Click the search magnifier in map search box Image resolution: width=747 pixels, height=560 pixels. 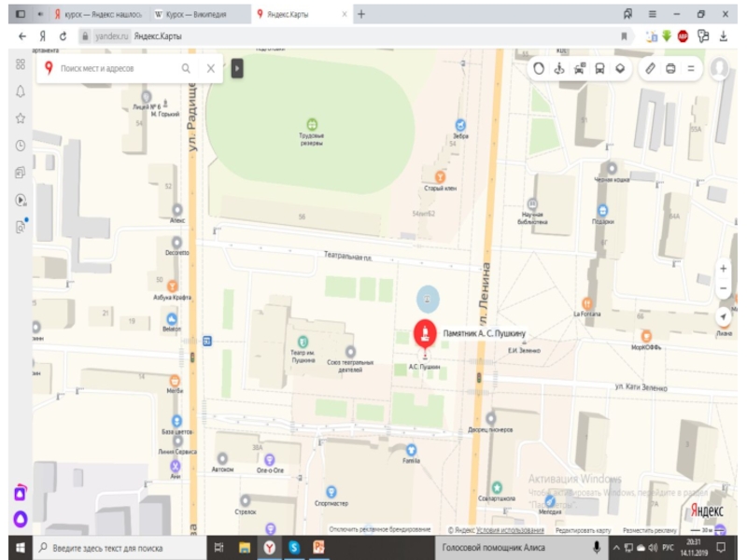(x=186, y=68)
